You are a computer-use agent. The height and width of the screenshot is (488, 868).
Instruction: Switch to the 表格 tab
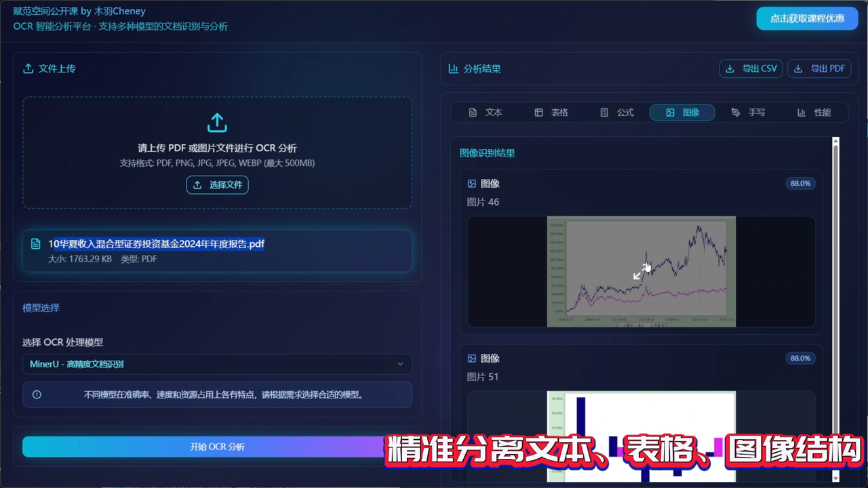point(551,113)
